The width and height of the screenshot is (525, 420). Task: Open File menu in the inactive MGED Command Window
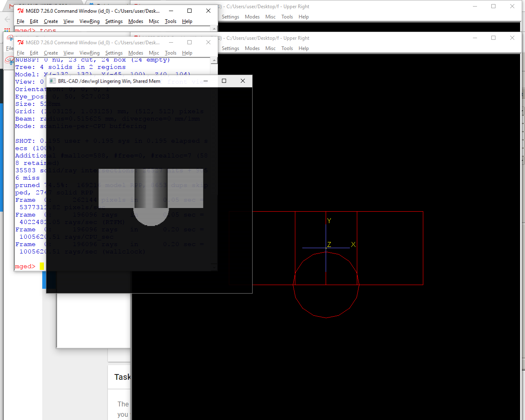[21, 53]
